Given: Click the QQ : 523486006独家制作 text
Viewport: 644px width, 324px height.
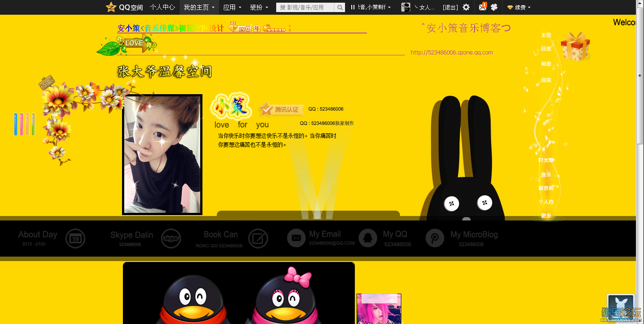Looking at the screenshot, I should point(327,123).
